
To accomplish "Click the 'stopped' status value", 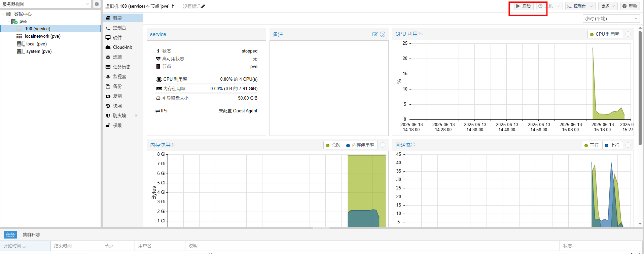I will [249, 51].
